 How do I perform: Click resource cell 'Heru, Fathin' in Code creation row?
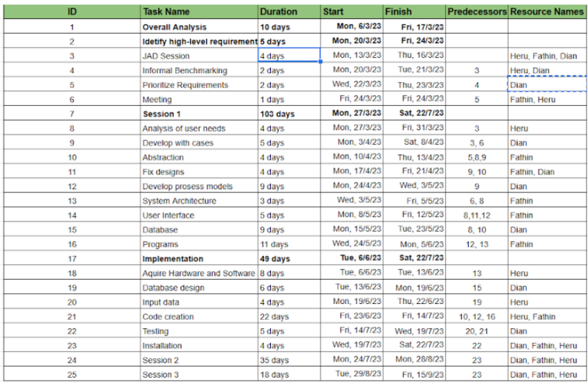[x=548, y=316]
